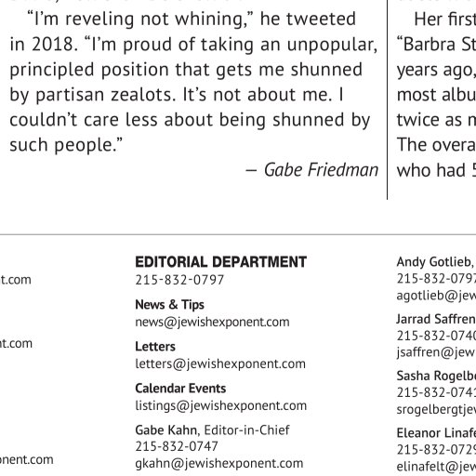Click the agotlieb@ email address
Viewport: 476px width, 476px height.
click(x=436, y=296)
